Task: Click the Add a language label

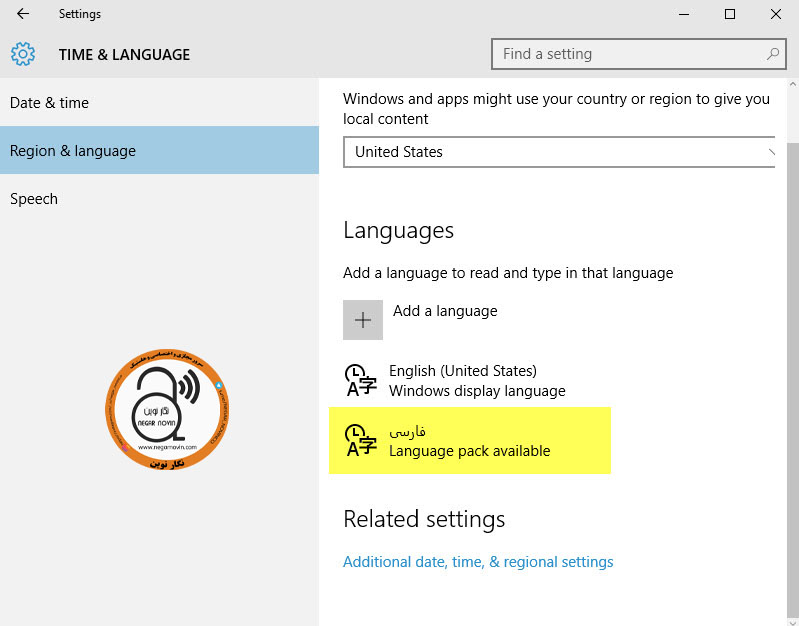Action: (x=445, y=311)
